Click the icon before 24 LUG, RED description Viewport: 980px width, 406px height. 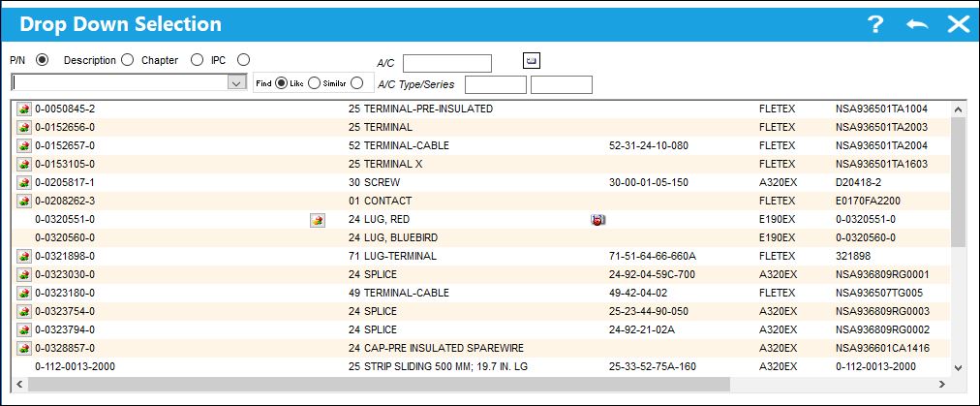click(x=318, y=220)
